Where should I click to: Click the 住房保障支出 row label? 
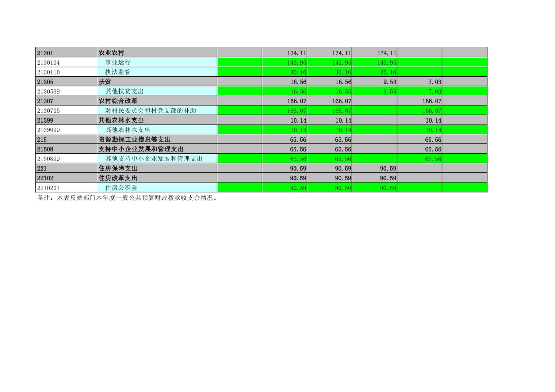coord(118,168)
